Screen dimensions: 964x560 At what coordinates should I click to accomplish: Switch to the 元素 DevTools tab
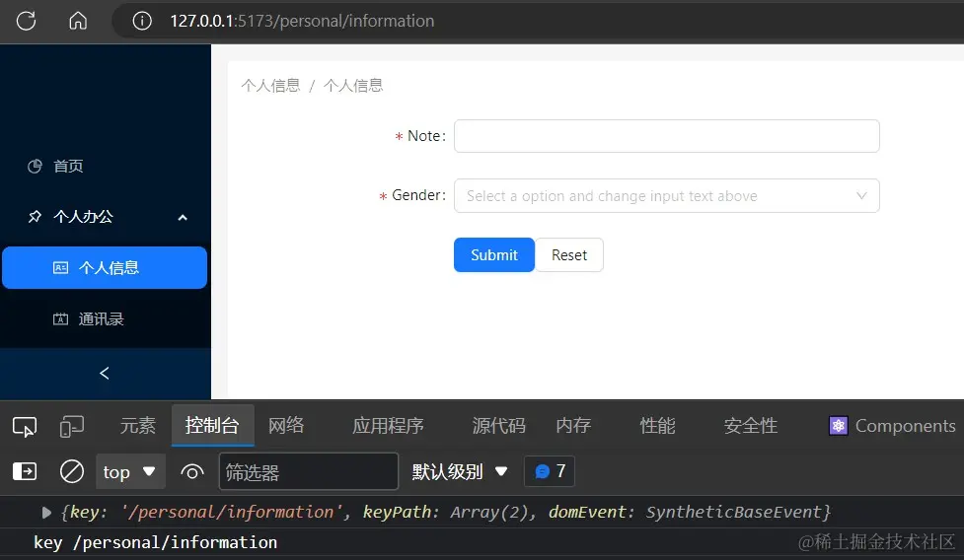point(138,426)
